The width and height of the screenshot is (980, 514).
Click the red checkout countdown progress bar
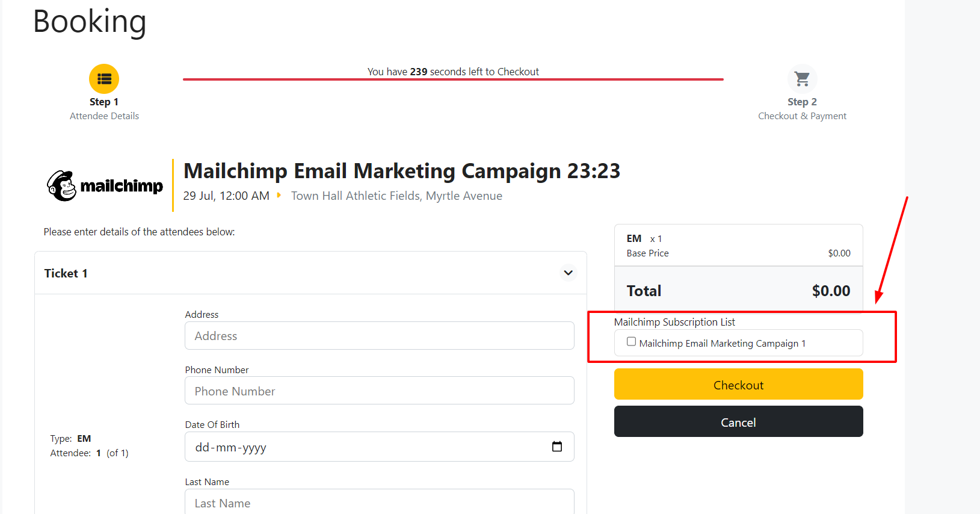pos(453,79)
